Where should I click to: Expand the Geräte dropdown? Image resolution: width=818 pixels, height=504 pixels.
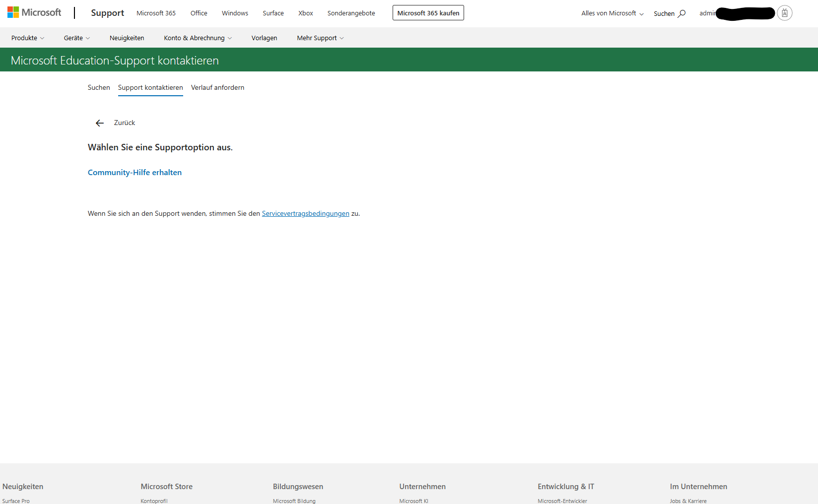coord(77,38)
